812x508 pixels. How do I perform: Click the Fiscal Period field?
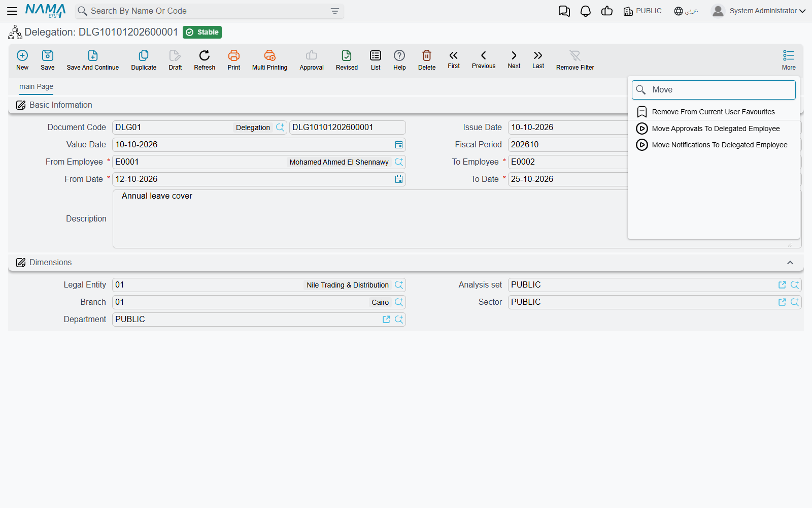[568, 145]
